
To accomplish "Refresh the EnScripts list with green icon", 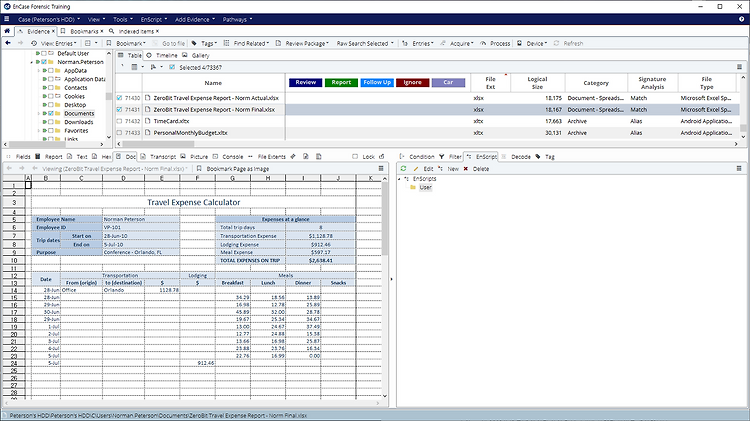I will 403,168.
